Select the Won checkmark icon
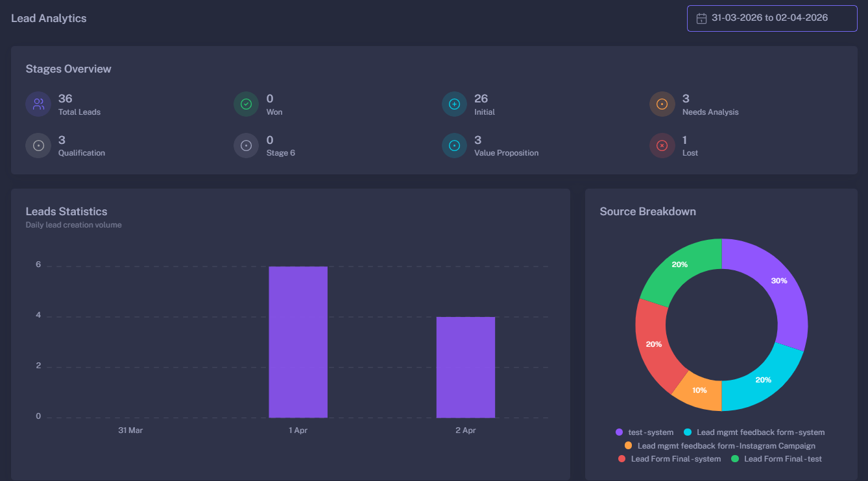This screenshot has width=868, height=481. click(246, 104)
